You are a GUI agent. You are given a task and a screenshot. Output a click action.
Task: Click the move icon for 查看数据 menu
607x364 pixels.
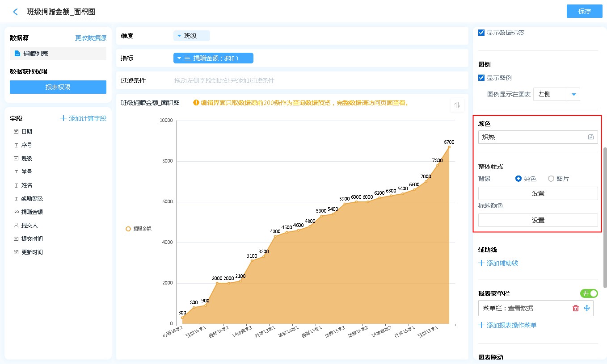(x=587, y=308)
